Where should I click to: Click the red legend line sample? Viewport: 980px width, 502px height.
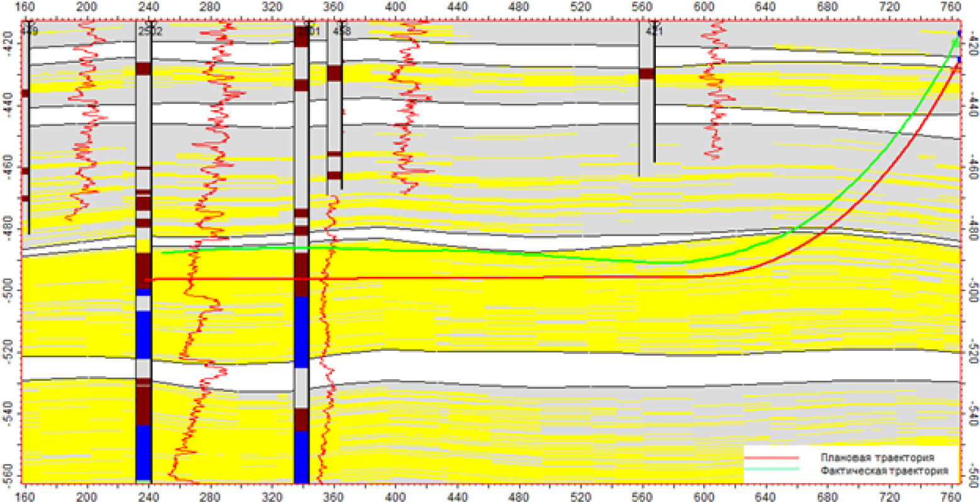tap(771, 457)
